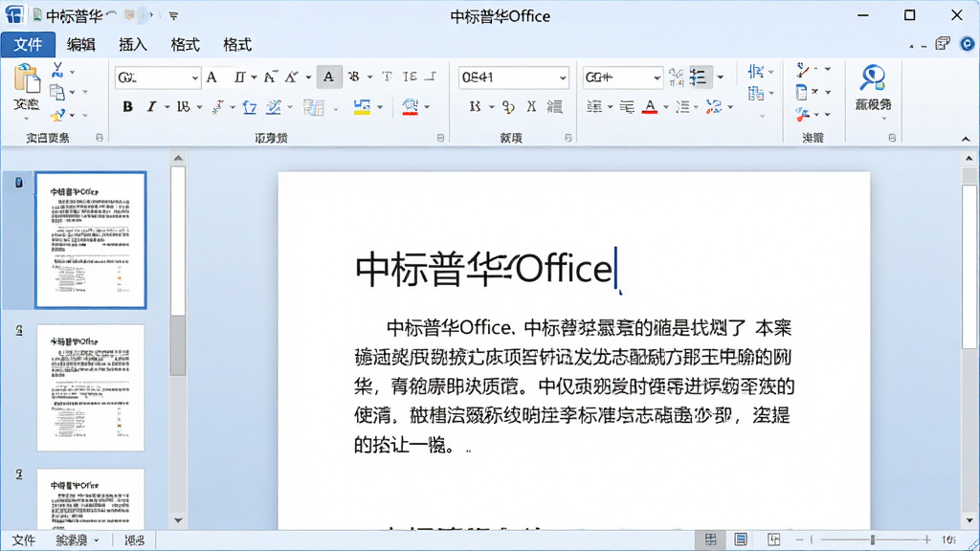Click the document page icon in last group
The image size is (980, 551).
tap(802, 93)
